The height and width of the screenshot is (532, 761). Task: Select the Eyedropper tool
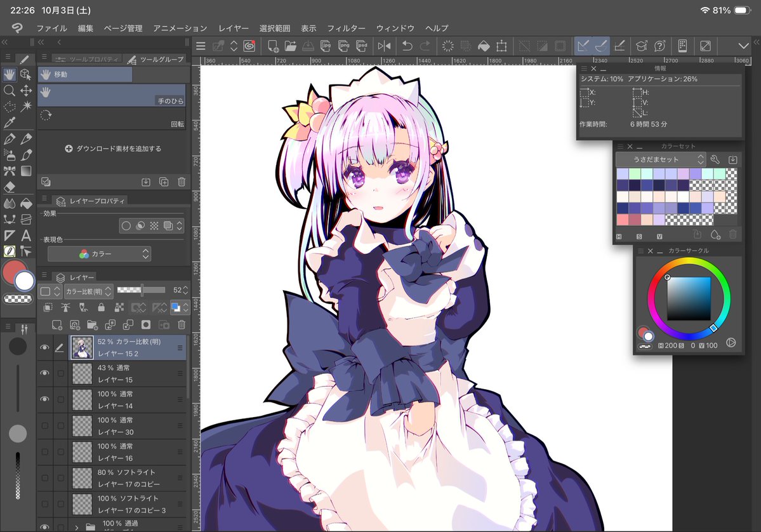10,123
